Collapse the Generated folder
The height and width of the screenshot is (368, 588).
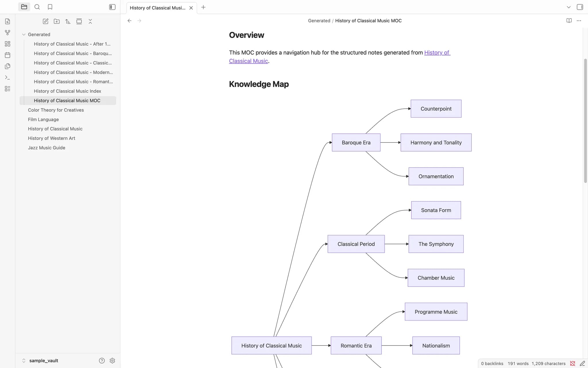(68, 34)
